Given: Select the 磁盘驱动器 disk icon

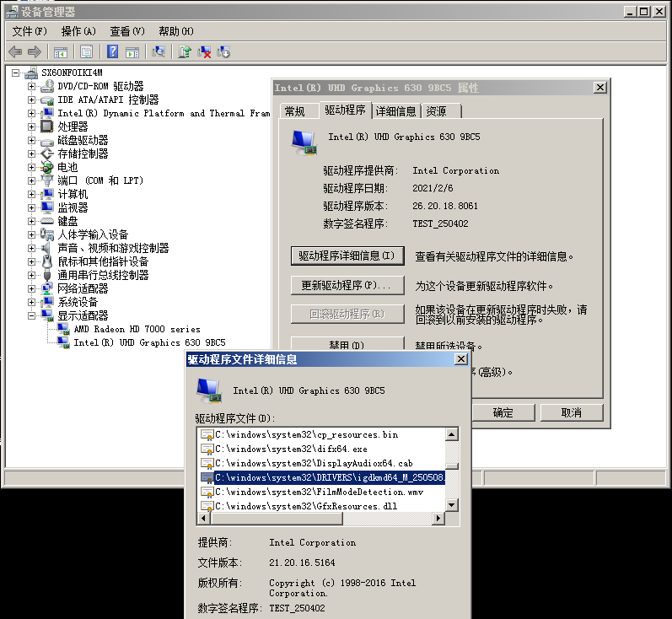Looking at the screenshot, I should [x=47, y=141].
